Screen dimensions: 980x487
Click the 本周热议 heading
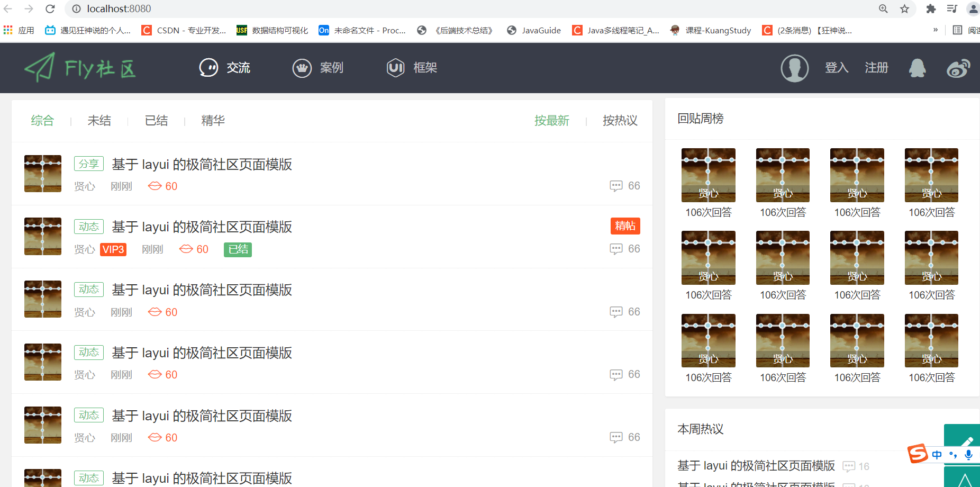tap(701, 429)
